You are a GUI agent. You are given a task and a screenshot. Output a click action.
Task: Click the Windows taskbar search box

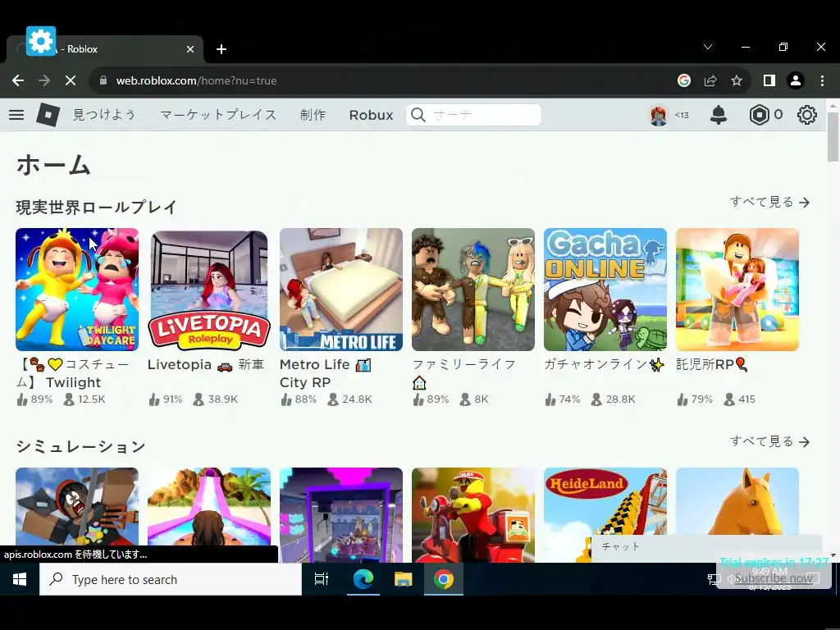(171, 579)
